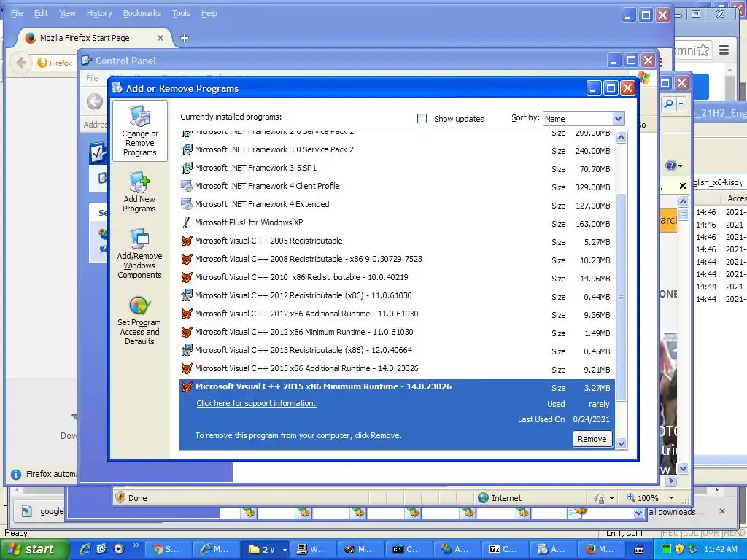747x560 pixels.
Task: Click Firefox back arrow button
Action: point(21,63)
